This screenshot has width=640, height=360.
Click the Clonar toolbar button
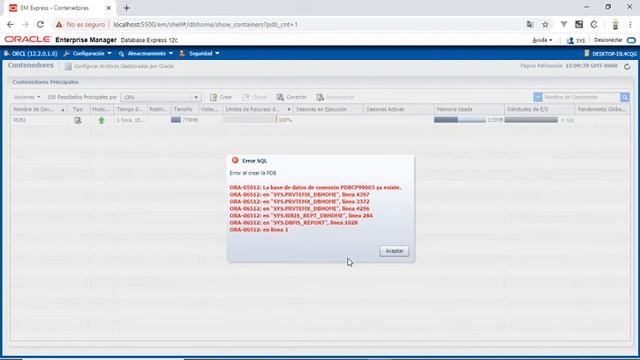[x=254, y=97]
